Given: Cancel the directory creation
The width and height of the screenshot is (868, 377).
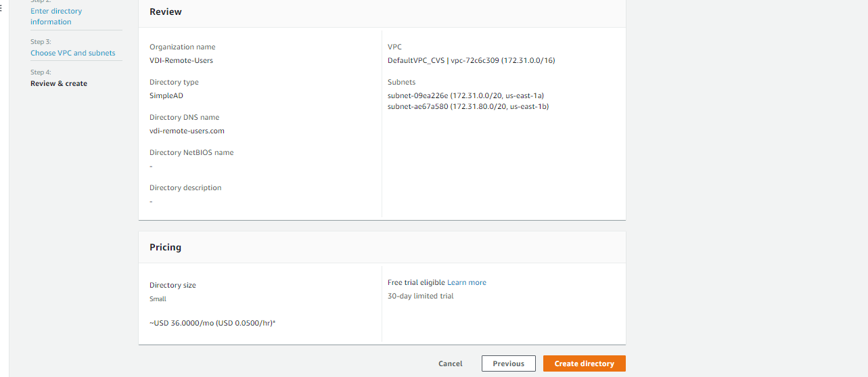Looking at the screenshot, I should click(450, 363).
